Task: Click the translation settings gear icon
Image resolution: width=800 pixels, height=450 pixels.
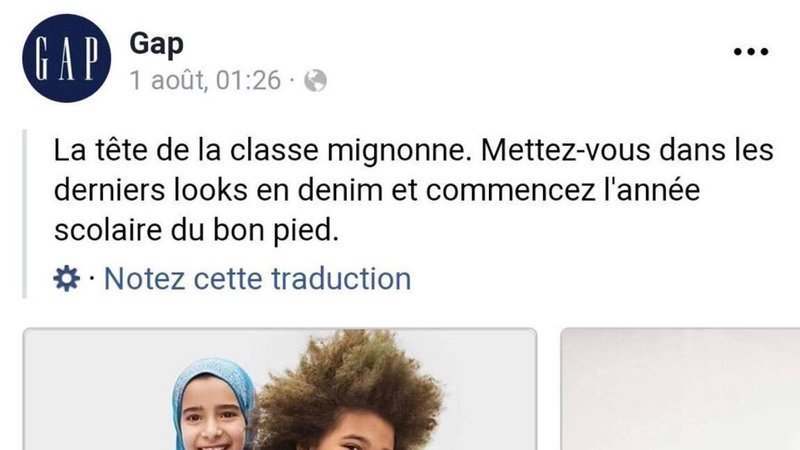Action: 67,279
